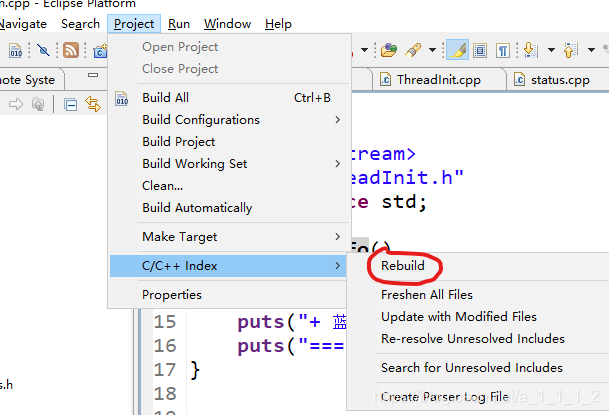Click the std; text in the editor
This screenshot has height=415, width=609.
(404, 202)
